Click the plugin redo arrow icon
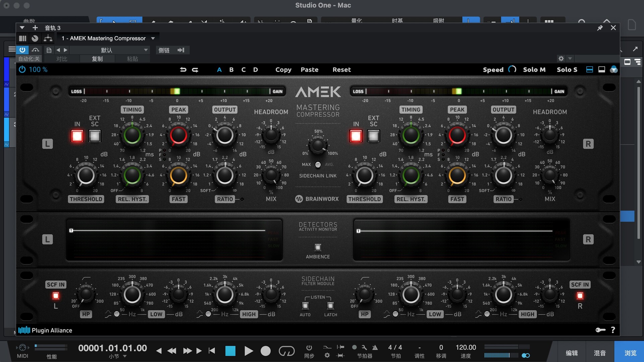The width and height of the screenshot is (644, 362). (195, 70)
